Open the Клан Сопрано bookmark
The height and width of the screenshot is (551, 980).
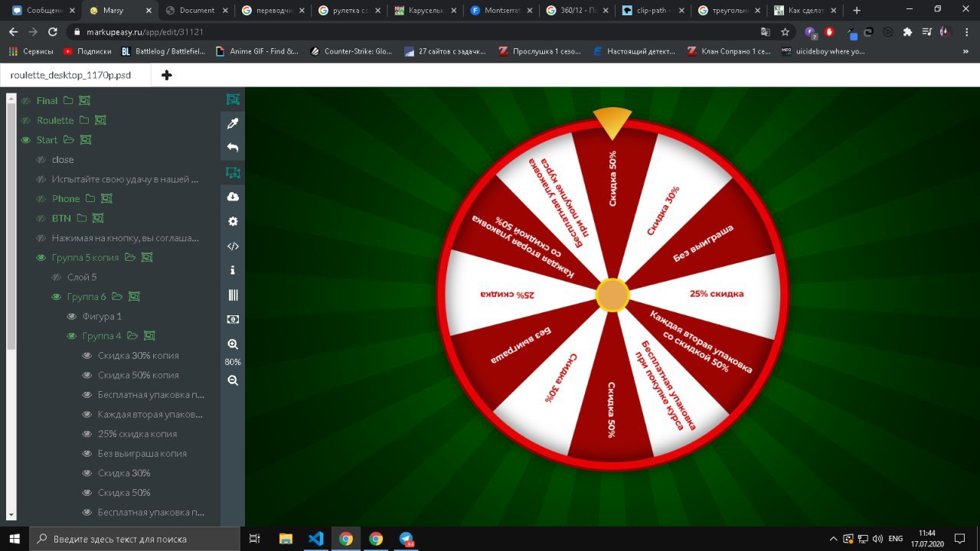[728, 51]
